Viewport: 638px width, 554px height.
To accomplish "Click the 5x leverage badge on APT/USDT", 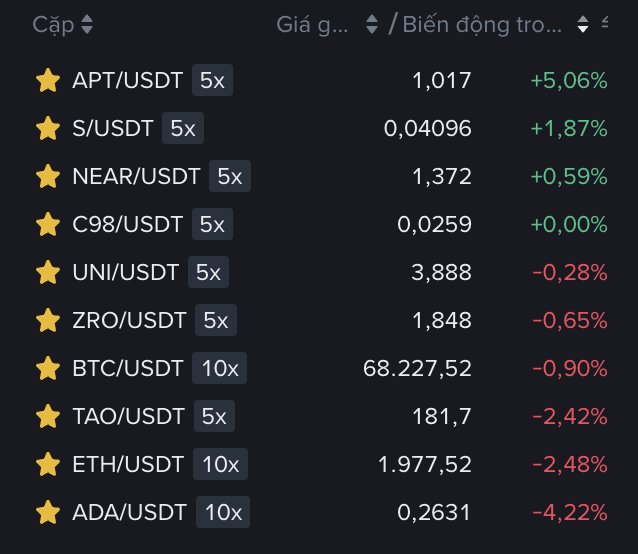I will tap(212, 81).
